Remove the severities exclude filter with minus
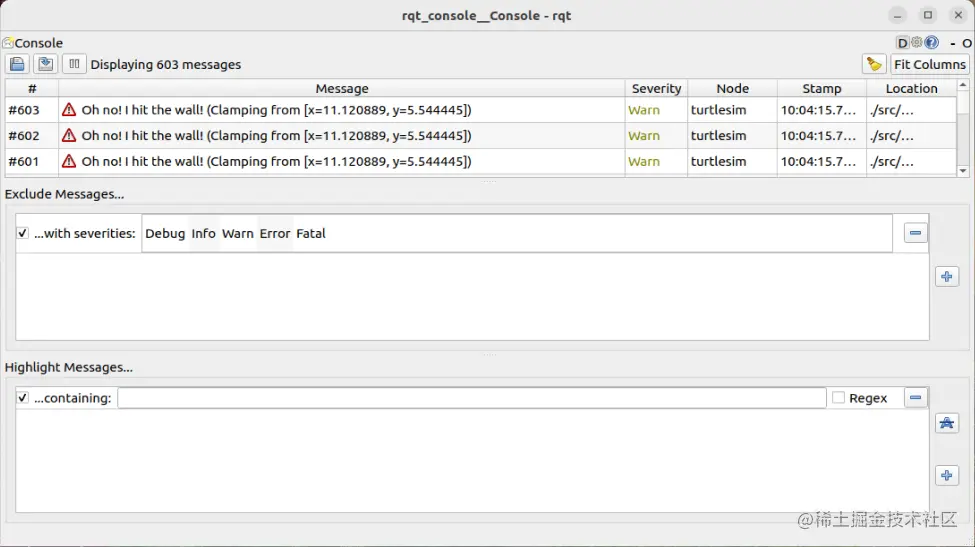The height and width of the screenshot is (547, 975). click(x=915, y=233)
